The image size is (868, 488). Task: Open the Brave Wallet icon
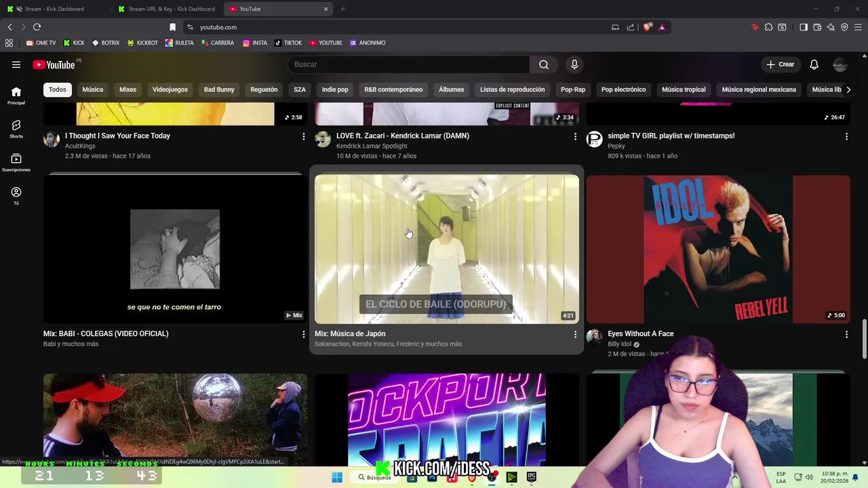pyautogui.click(x=817, y=27)
